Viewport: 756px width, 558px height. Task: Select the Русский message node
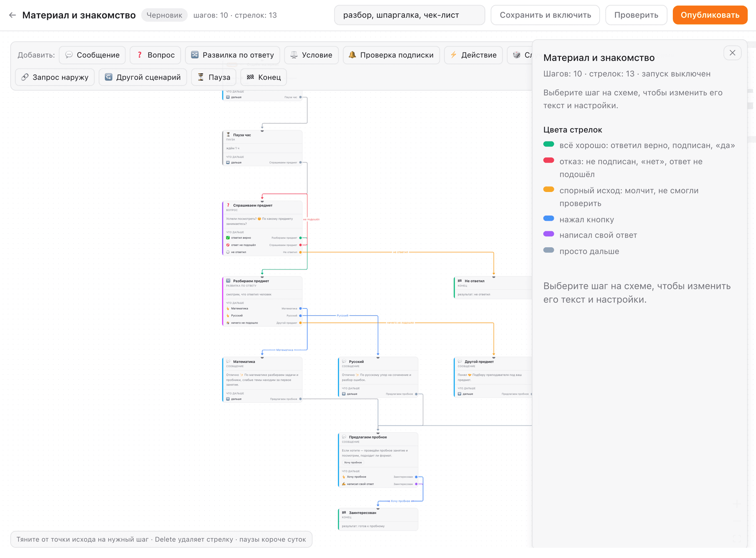point(378,377)
